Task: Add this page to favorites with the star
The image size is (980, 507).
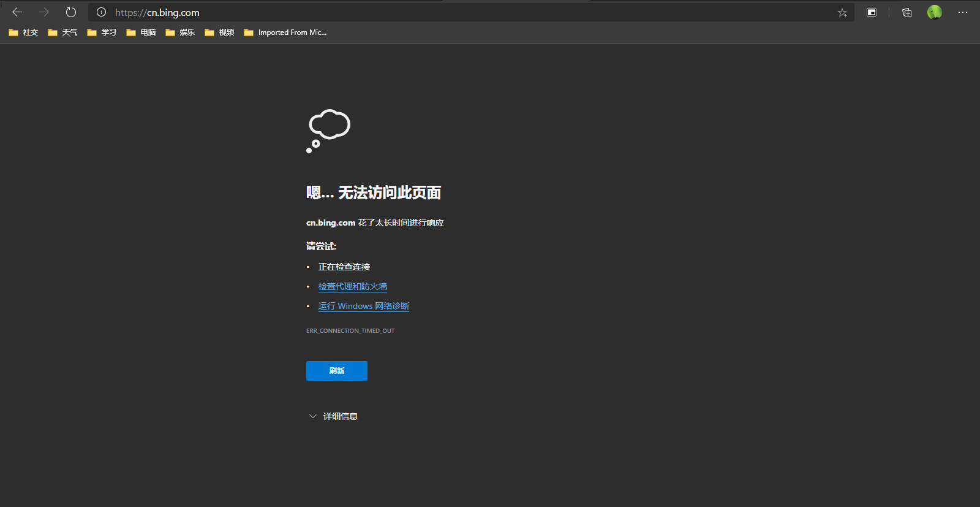Action: [842, 12]
